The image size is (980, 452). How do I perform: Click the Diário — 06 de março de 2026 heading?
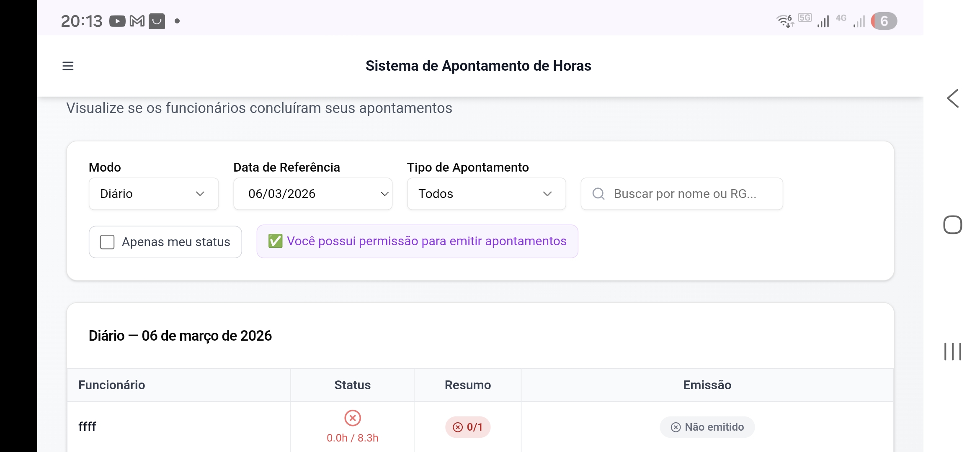pyautogui.click(x=180, y=336)
